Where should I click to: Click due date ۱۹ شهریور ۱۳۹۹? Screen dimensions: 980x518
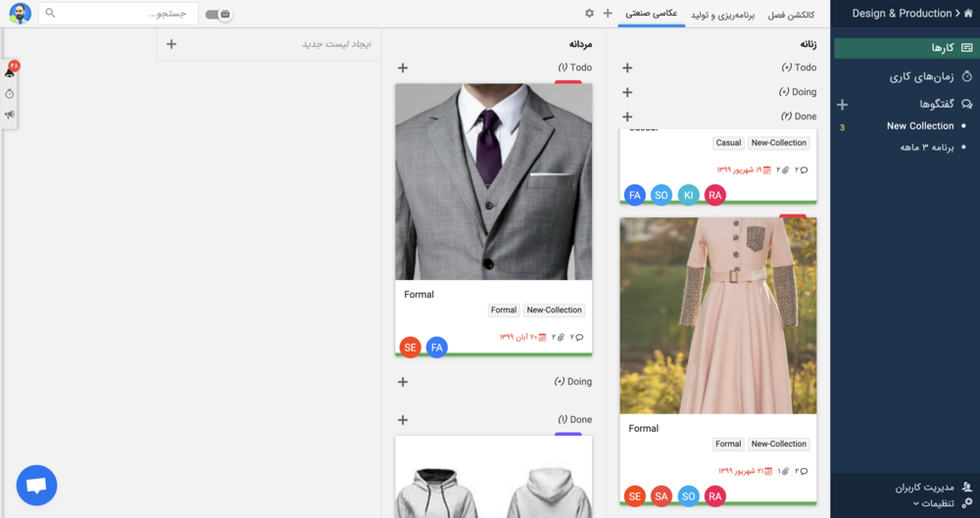pyautogui.click(x=745, y=170)
